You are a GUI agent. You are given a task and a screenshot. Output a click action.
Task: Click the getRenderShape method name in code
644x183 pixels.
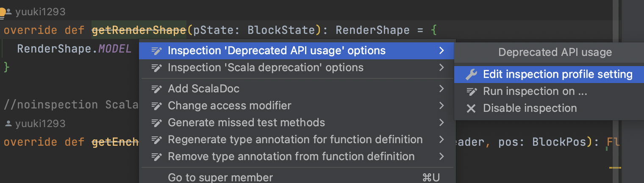coord(139,30)
